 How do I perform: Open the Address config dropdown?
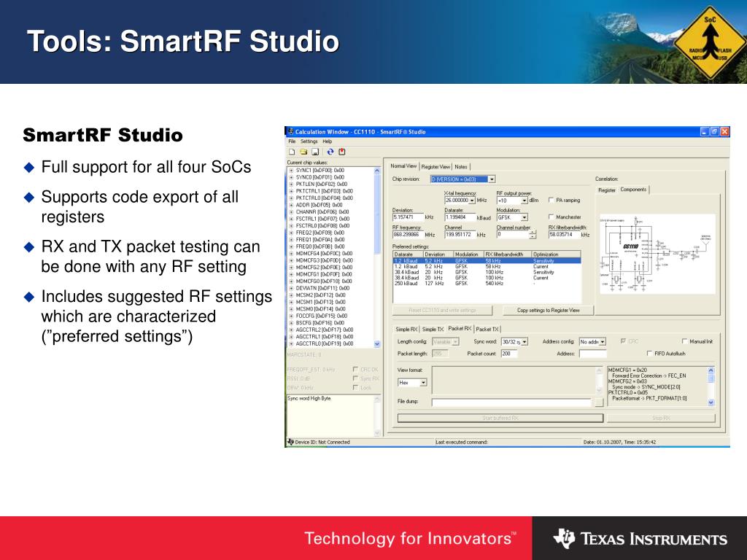[x=603, y=342]
